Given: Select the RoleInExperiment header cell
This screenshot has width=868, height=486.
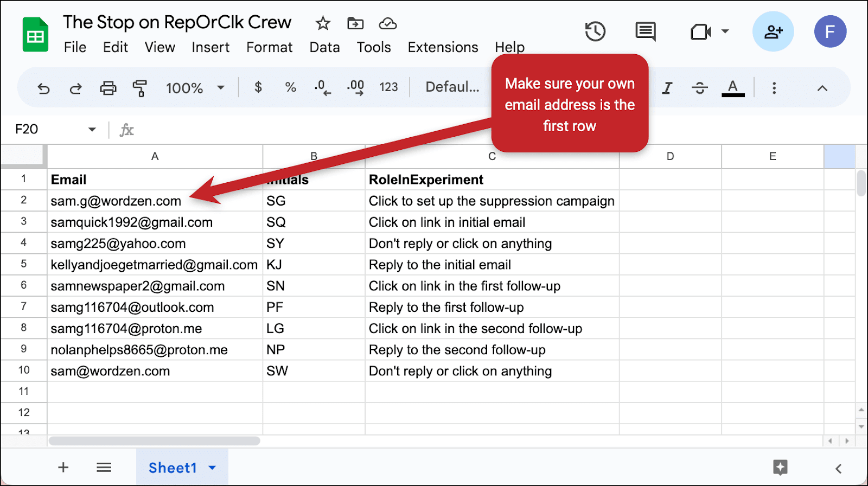Looking at the screenshot, I should coord(492,180).
